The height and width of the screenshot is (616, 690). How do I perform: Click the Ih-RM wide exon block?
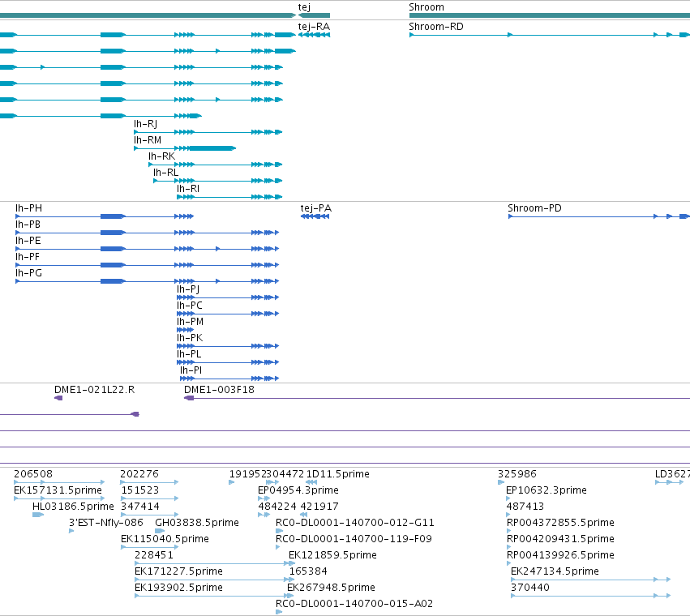212,148
